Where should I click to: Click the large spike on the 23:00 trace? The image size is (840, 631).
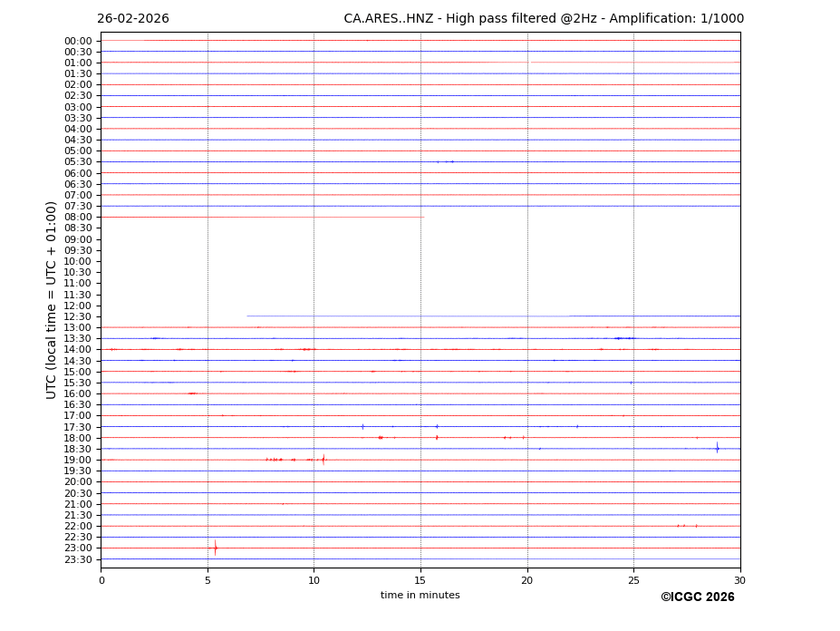point(215,548)
